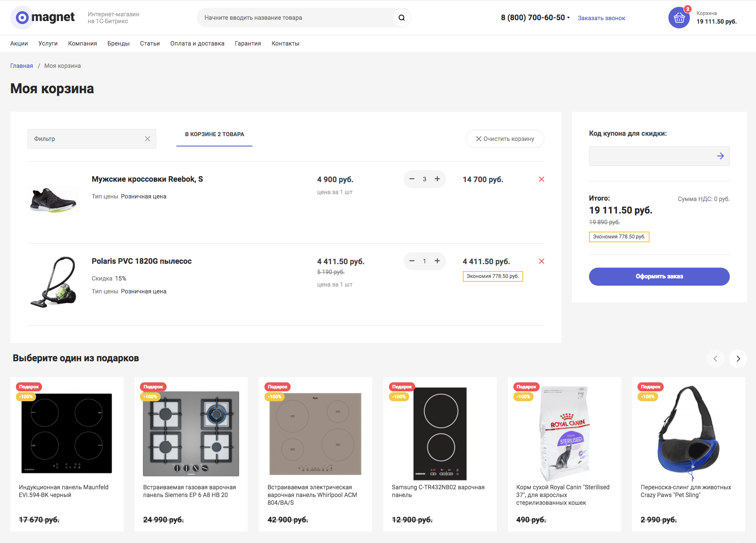Click the cart total 19 111.50 руб. in header
This screenshot has width=756, height=543.
click(717, 21)
